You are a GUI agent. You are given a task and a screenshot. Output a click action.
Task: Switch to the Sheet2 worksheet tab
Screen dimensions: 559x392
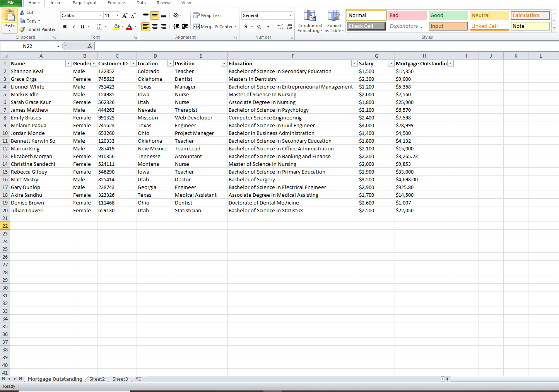pyautogui.click(x=97, y=379)
